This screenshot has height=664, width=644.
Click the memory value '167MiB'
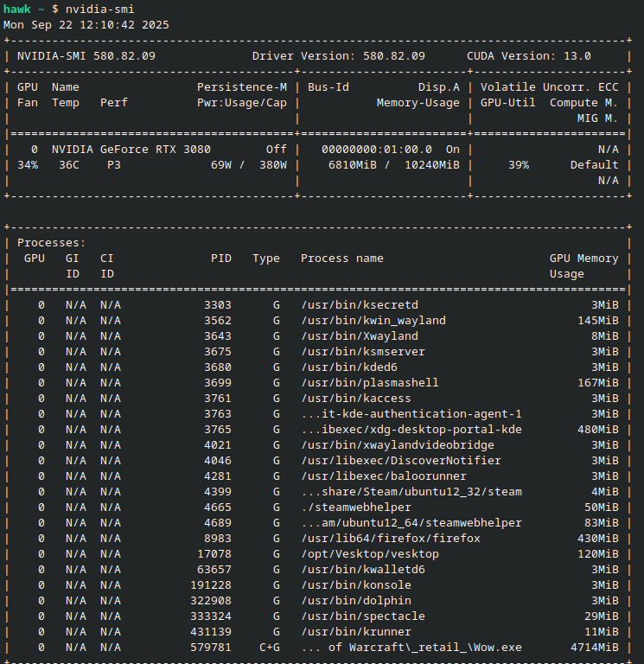[x=598, y=383]
